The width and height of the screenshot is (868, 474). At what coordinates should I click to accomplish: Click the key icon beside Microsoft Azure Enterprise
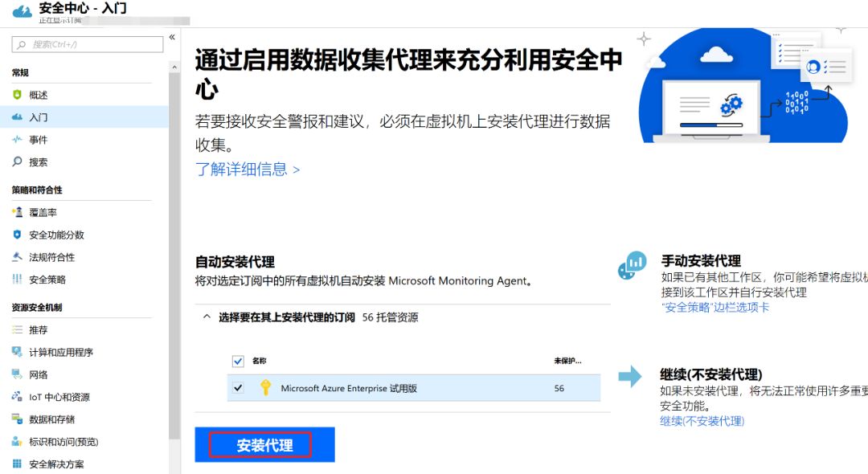(x=266, y=388)
